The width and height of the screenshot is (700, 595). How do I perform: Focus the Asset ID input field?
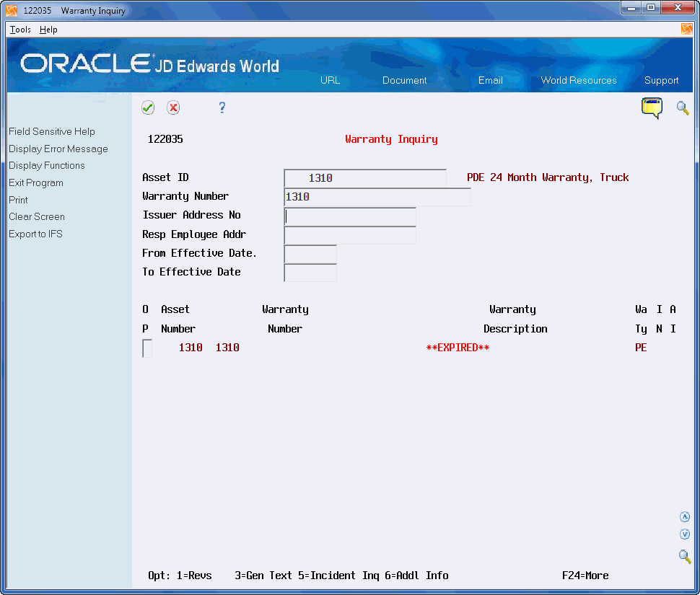tap(364, 178)
